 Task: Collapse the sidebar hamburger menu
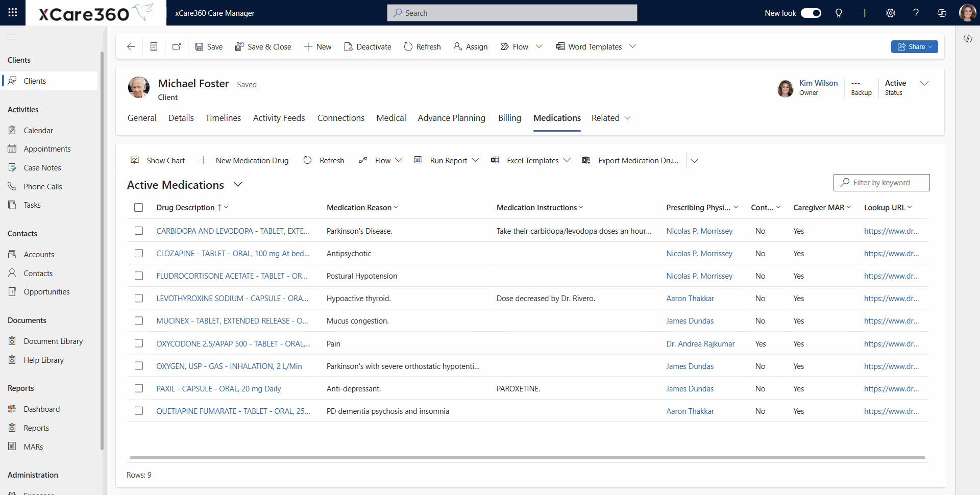point(12,37)
